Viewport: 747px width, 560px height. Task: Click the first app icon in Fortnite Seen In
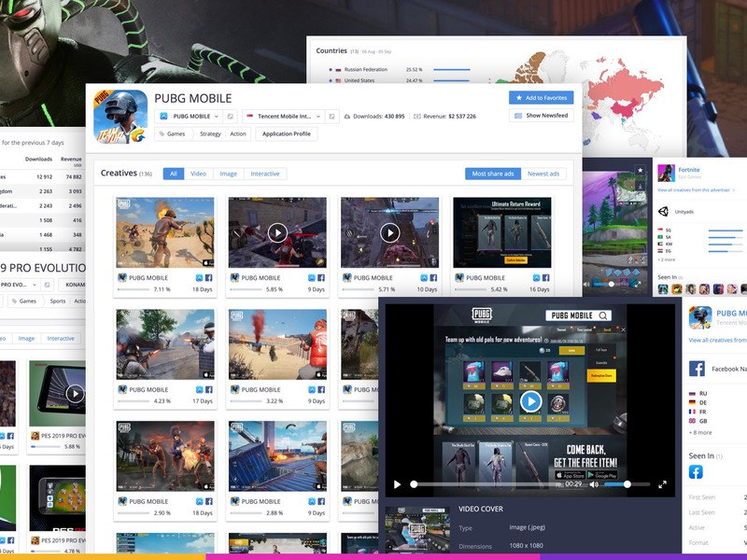click(663, 288)
